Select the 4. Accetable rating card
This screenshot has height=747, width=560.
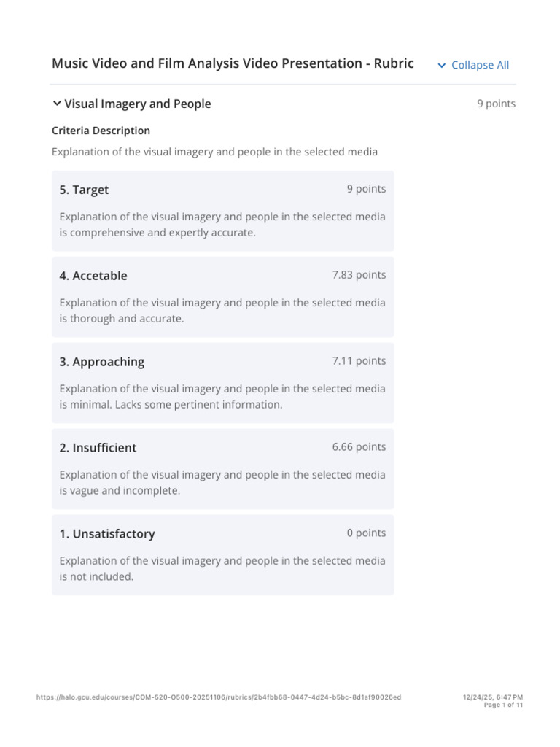[223, 297]
